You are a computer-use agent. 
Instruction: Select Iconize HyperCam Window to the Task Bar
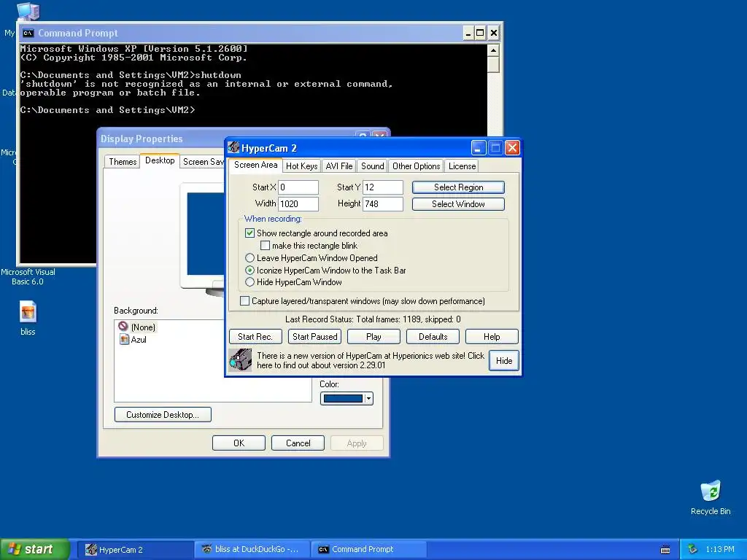pyautogui.click(x=249, y=270)
